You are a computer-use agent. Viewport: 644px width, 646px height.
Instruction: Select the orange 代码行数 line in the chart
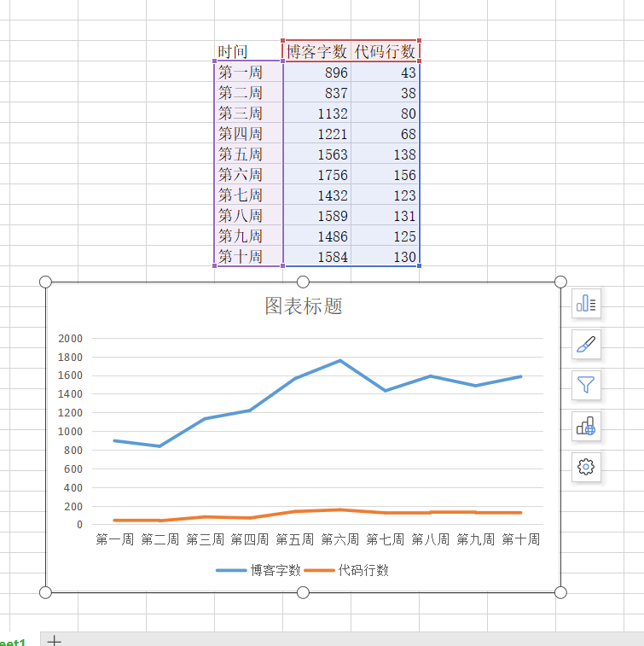(x=295, y=511)
